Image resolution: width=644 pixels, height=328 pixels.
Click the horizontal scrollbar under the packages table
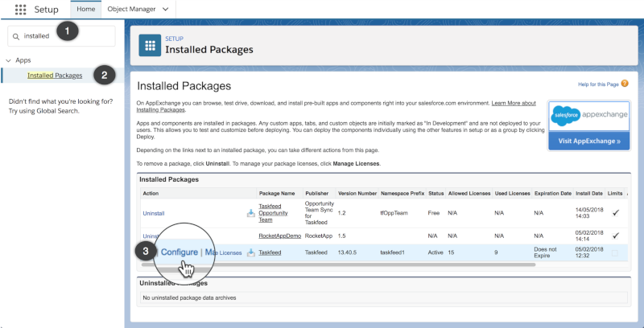[338, 264]
